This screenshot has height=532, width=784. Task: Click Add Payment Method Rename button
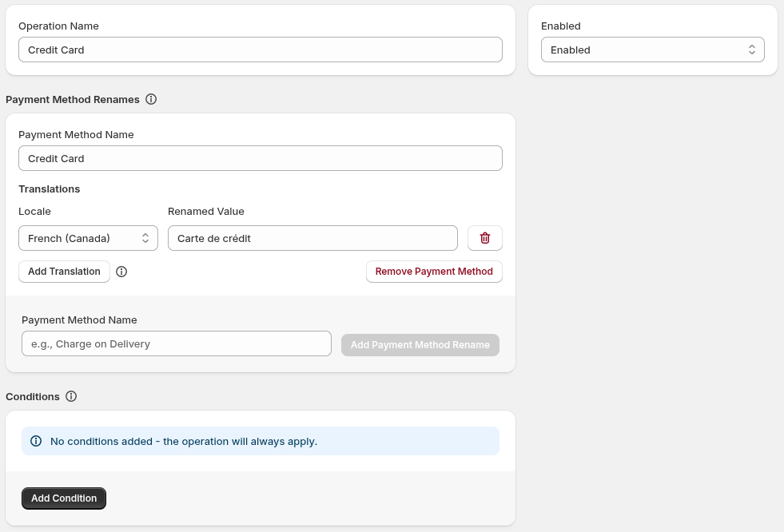pos(420,345)
